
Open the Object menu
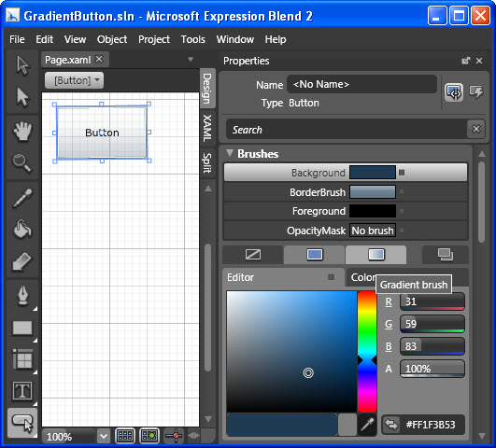point(112,39)
